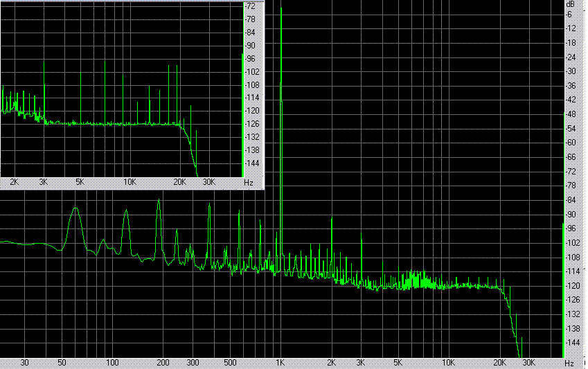The width and height of the screenshot is (588, 369).
Task: Click the -18 dB scale label
Action: (571, 43)
